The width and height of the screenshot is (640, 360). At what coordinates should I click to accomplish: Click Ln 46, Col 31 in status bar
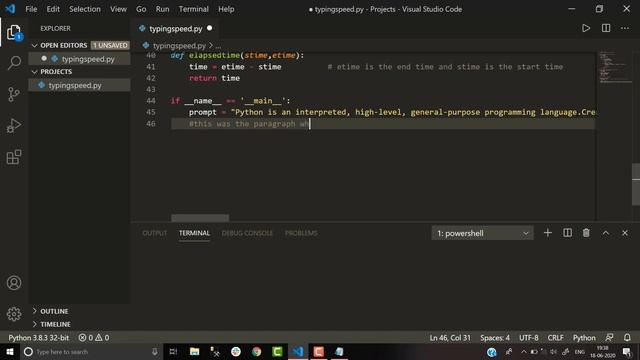tap(450, 338)
